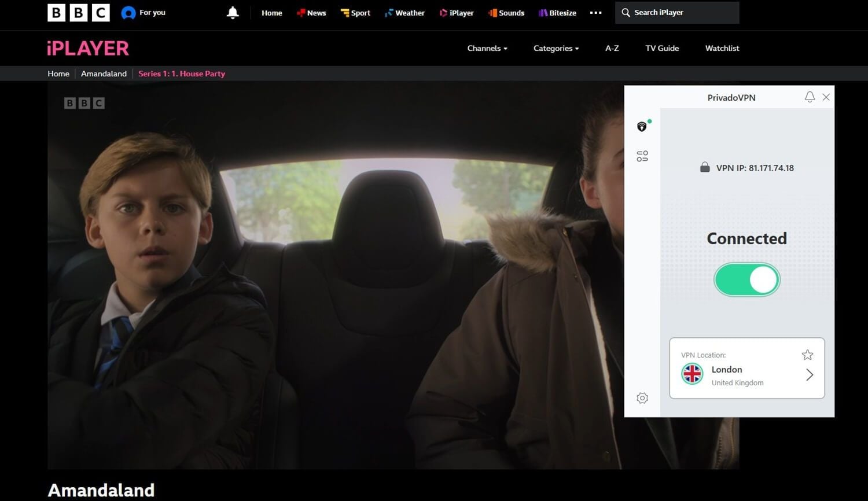The height and width of the screenshot is (501, 868).
Task: Click VPN IP: 81.171.74.18 text
Action: 755,168
